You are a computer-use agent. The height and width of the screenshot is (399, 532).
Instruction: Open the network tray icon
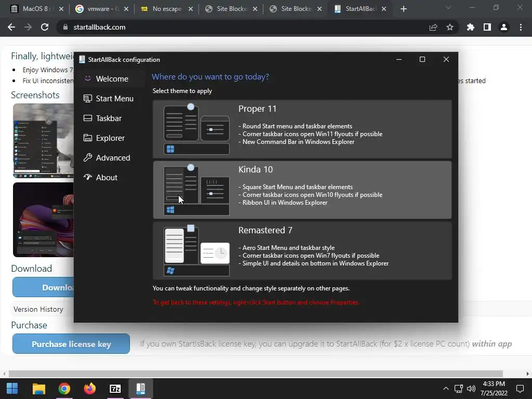458,389
